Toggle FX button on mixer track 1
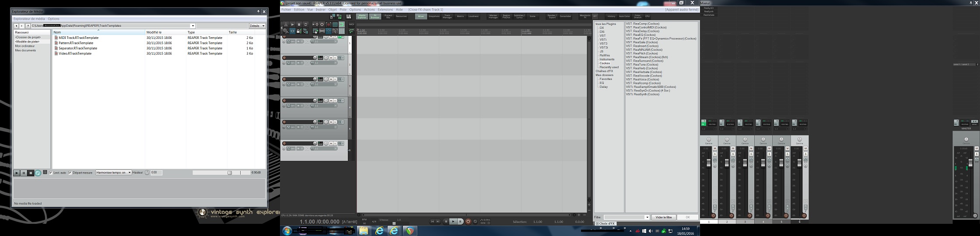Viewport: 980px width, 236px height. click(703, 123)
